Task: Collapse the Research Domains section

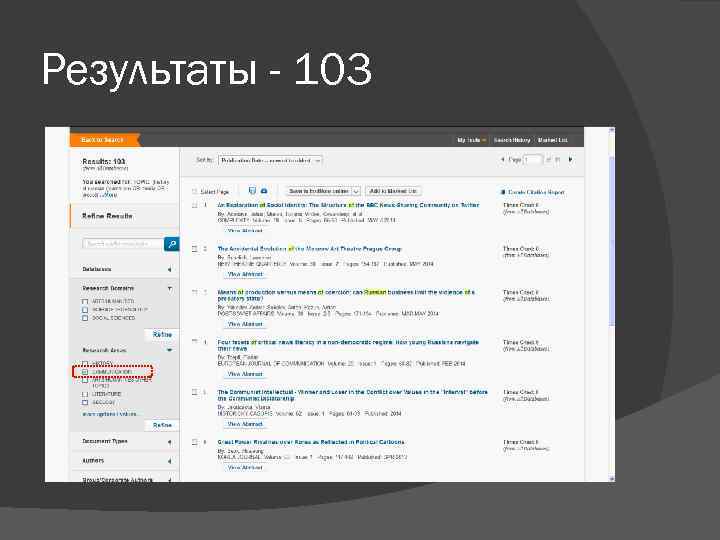Action: coord(169,289)
